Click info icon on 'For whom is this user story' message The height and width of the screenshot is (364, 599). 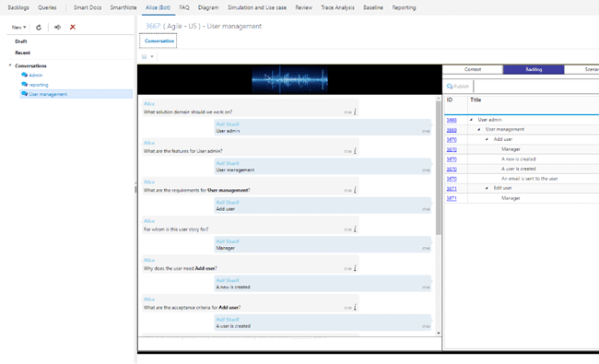356,229
